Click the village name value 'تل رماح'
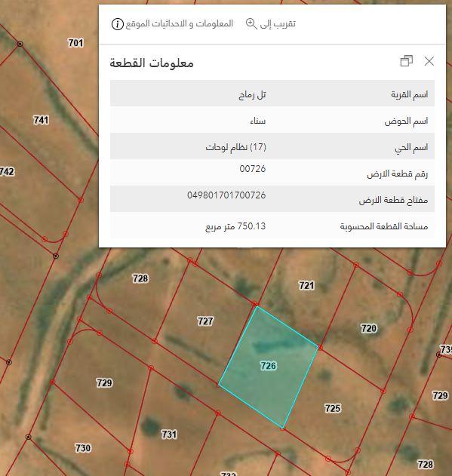This screenshot has width=452, height=476. click(252, 95)
